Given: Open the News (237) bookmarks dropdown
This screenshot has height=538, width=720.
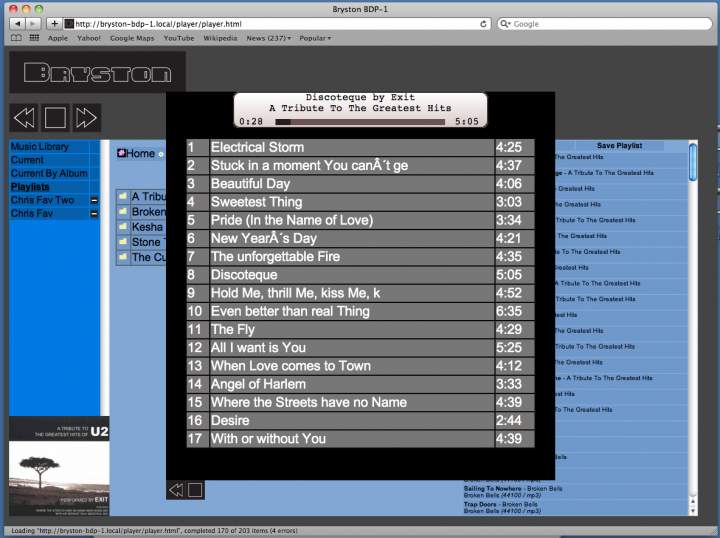Looking at the screenshot, I should 269,38.
